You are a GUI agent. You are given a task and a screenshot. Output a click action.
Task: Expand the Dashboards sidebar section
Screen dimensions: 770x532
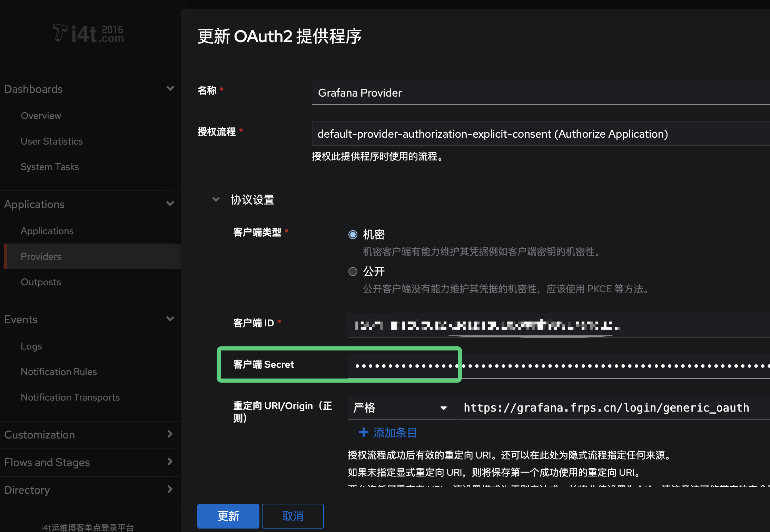170,88
